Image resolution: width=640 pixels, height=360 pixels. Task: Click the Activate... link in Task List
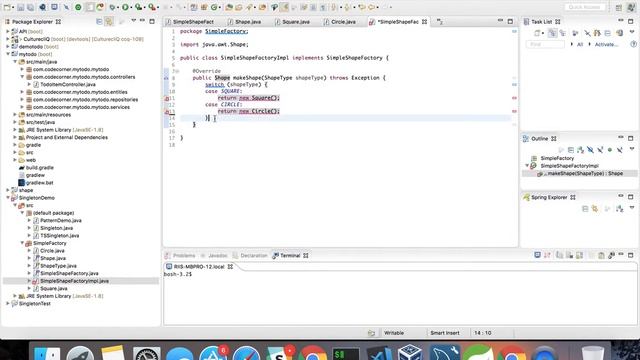click(x=606, y=44)
